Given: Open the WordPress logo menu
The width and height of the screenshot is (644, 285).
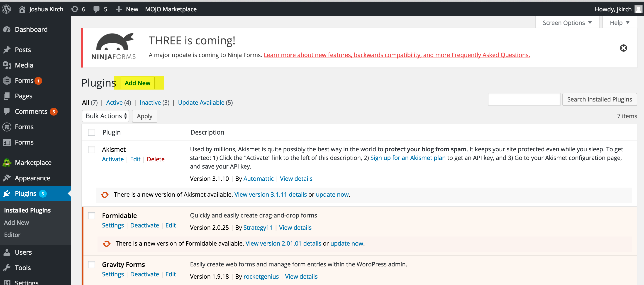Looking at the screenshot, I should tap(6, 9).
